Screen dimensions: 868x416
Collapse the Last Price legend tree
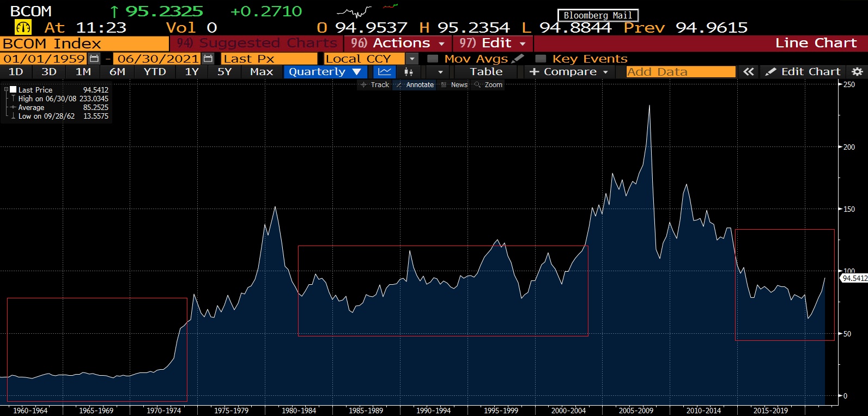pyautogui.click(x=6, y=89)
